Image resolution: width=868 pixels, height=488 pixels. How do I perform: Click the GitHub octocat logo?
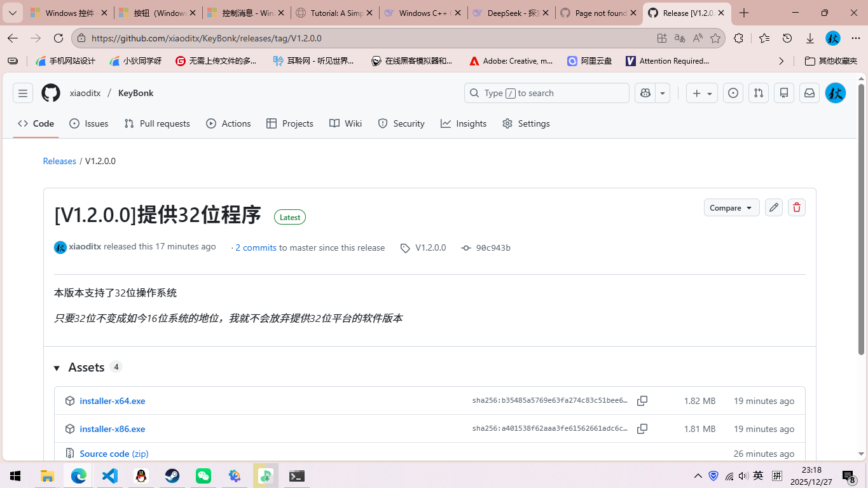coord(50,93)
